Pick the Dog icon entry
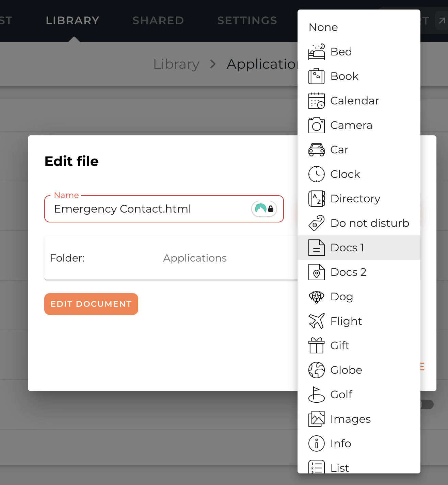 click(341, 297)
